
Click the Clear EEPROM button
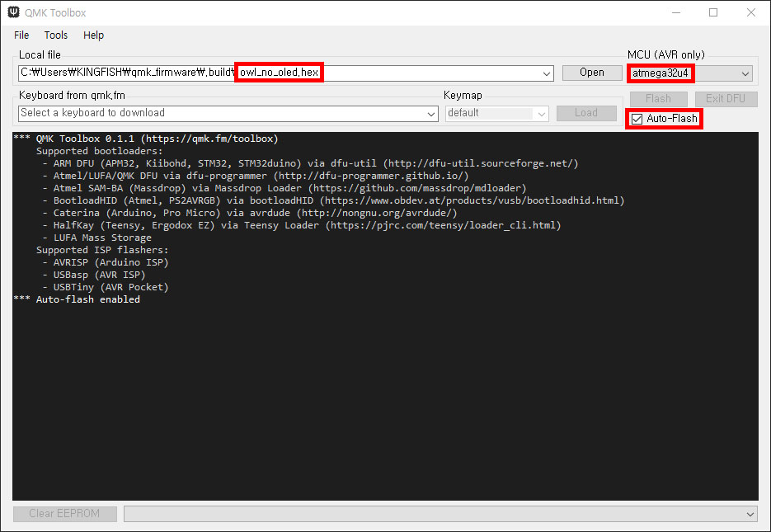[x=65, y=513]
